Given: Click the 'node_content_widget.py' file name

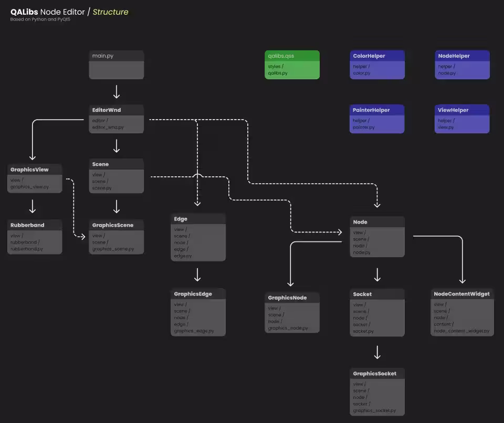Looking at the screenshot, I should point(461,331).
